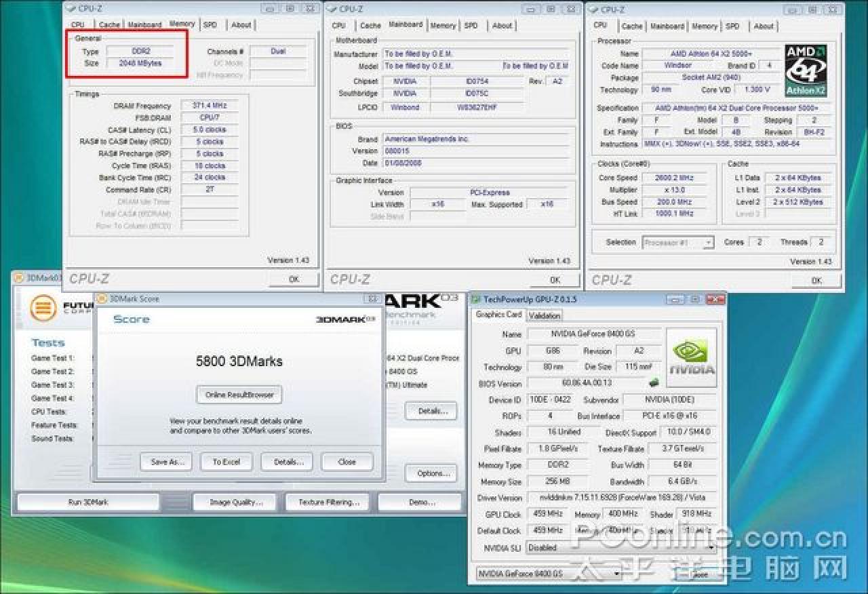Click the Bandwidth 6.4 GB/s field
The height and width of the screenshot is (594, 868).
pyautogui.click(x=682, y=481)
